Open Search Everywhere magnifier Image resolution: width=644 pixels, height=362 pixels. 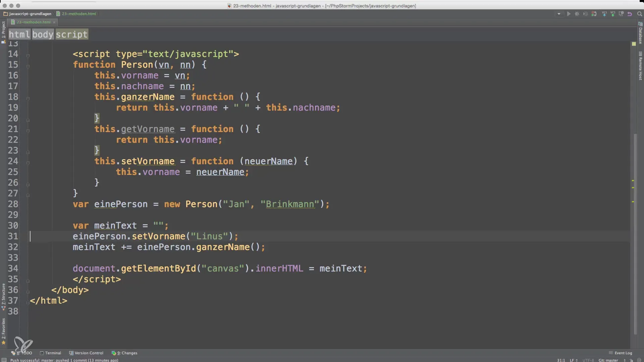[639, 14]
